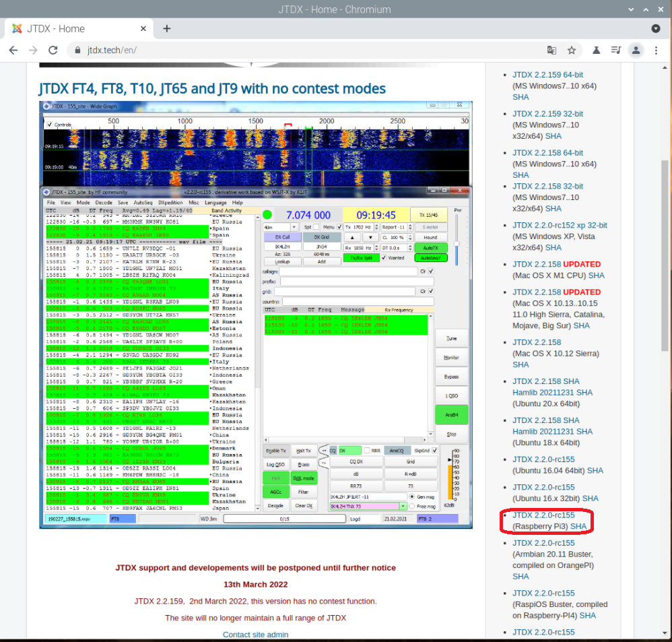Download JTDX 2.2.159 64-bit link
This screenshot has width=672, height=642.
547,75
